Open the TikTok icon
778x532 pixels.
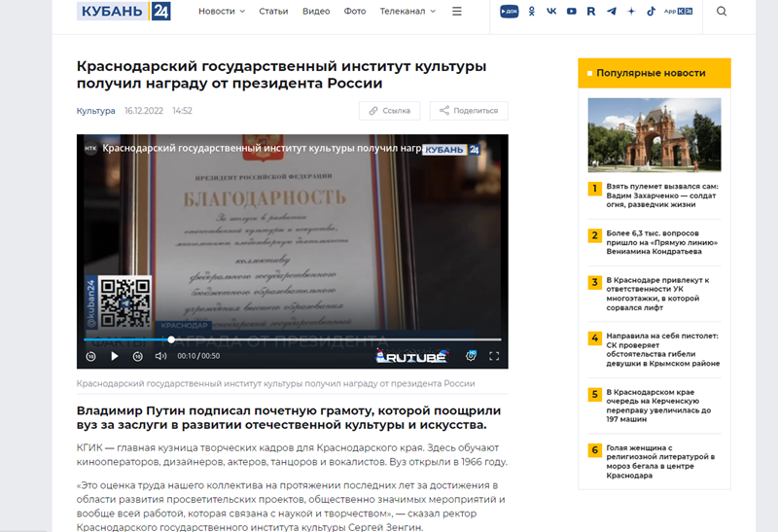(x=651, y=11)
